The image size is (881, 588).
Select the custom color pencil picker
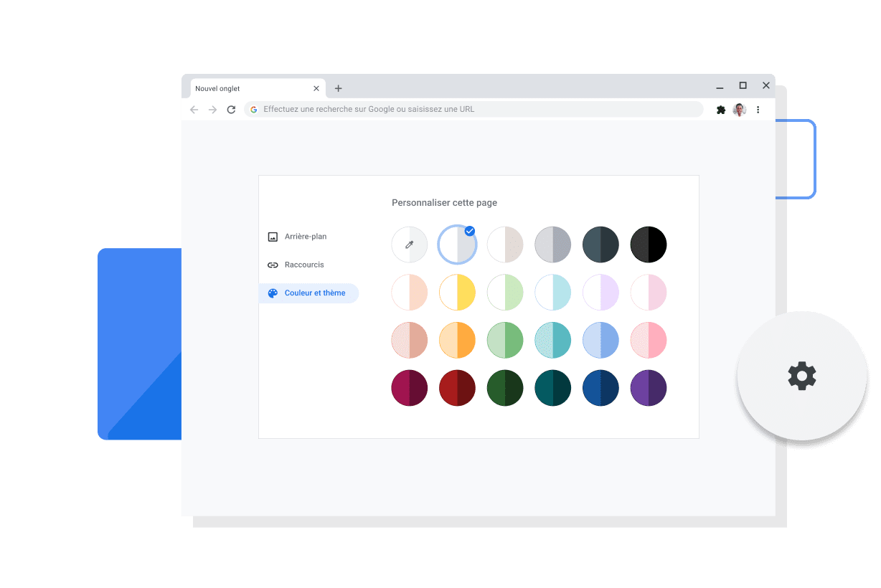(409, 245)
